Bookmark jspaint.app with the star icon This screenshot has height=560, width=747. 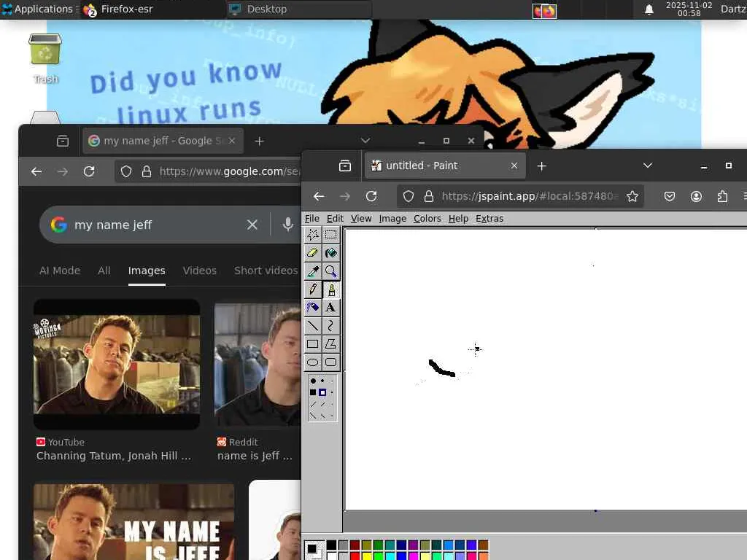[632, 196]
